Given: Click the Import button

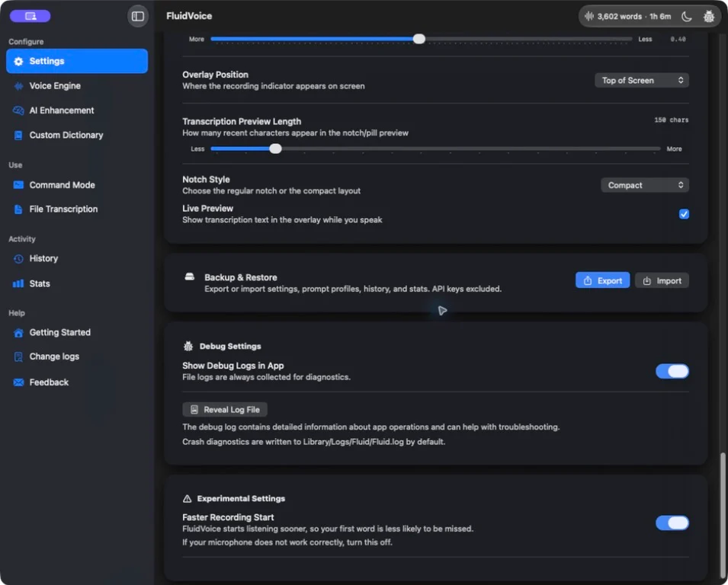Looking at the screenshot, I should coord(662,280).
